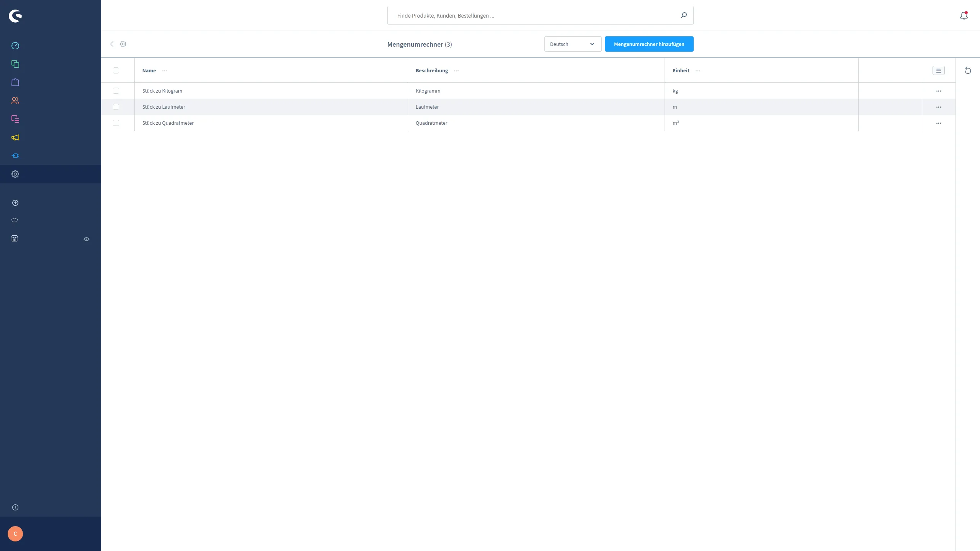The height and width of the screenshot is (551, 980).
Task: Open the Stück zu Quadratmeter entry
Action: (x=168, y=123)
